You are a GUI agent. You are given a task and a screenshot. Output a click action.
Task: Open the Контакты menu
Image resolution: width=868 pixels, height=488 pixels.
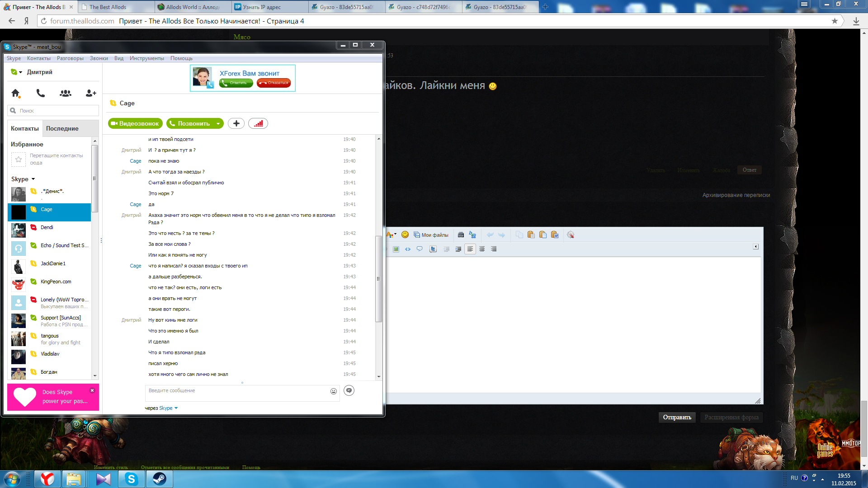click(x=38, y=58)
